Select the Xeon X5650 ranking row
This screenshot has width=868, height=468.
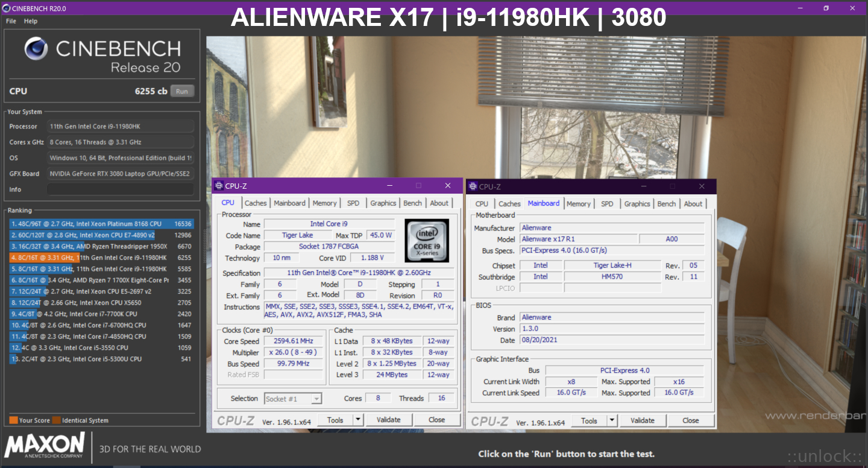101,303
